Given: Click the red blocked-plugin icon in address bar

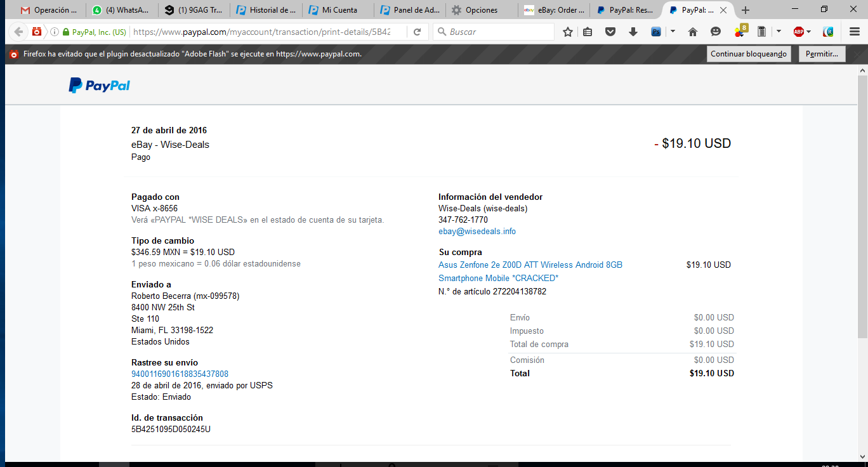Looking at the screenshot, I should click(37, 32).
